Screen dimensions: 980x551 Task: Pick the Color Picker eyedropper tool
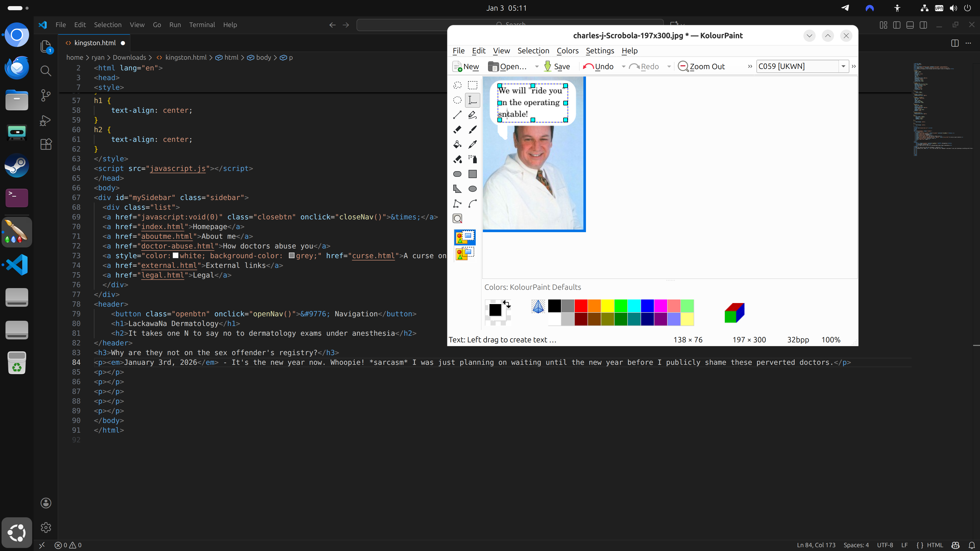click(472, 144)
